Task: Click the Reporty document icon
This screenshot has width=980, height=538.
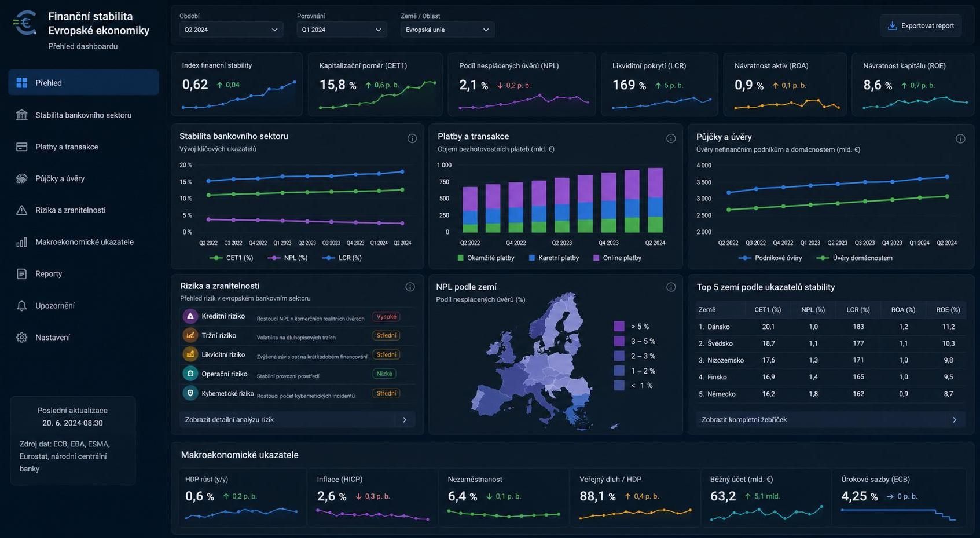Action: point(22,274)
